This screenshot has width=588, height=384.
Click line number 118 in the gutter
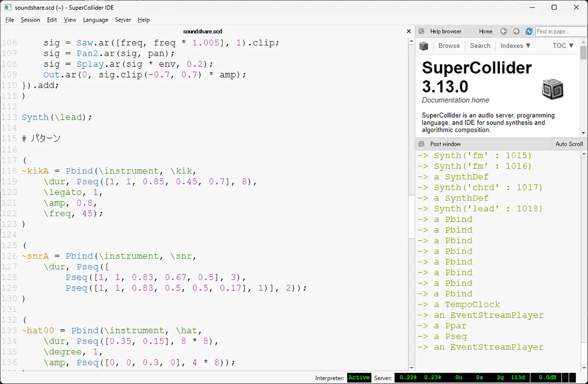pyautogui.click(x=9, y=171)
